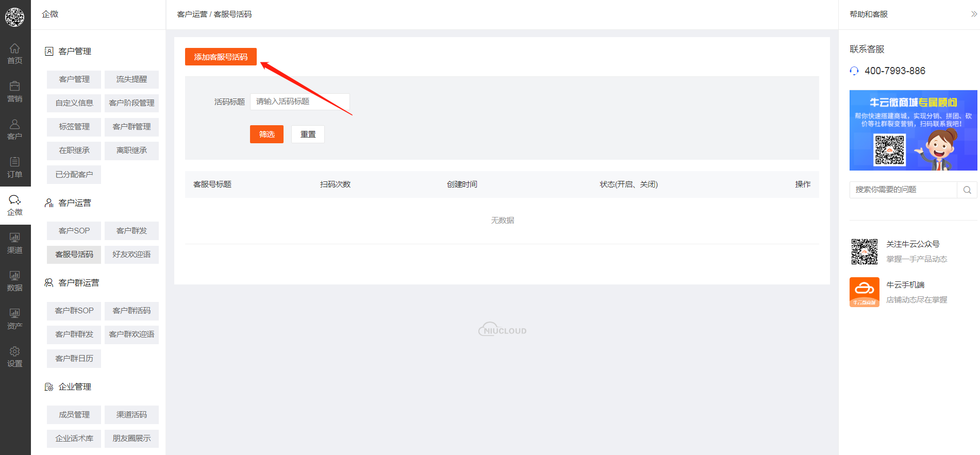Open 已分配客户 menu item

(74, 175)
